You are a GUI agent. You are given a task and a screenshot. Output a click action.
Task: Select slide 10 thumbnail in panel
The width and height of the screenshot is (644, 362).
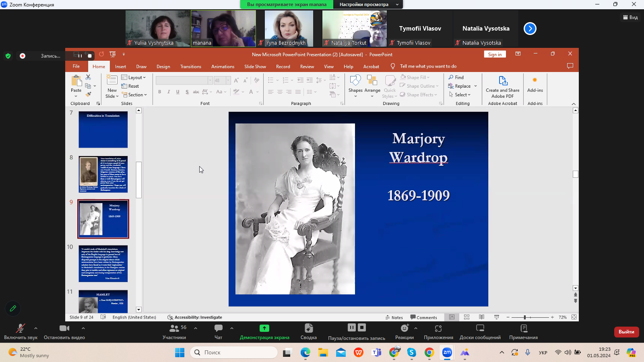pyautogui.click(x=103, y=264)
